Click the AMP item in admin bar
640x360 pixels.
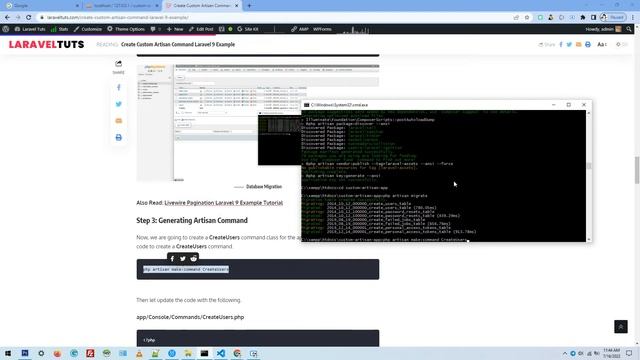pyautogui.click(x=300, y=29)
